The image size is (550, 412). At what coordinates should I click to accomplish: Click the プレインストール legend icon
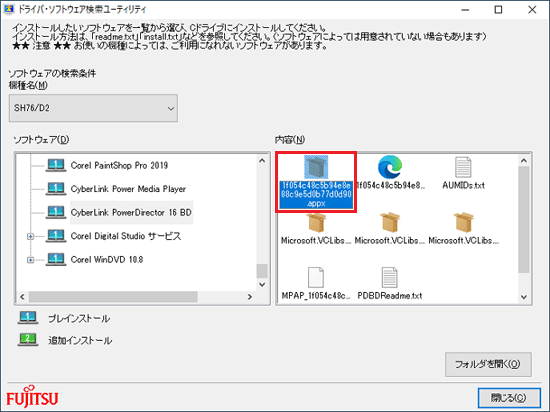(x=28, y=318)
